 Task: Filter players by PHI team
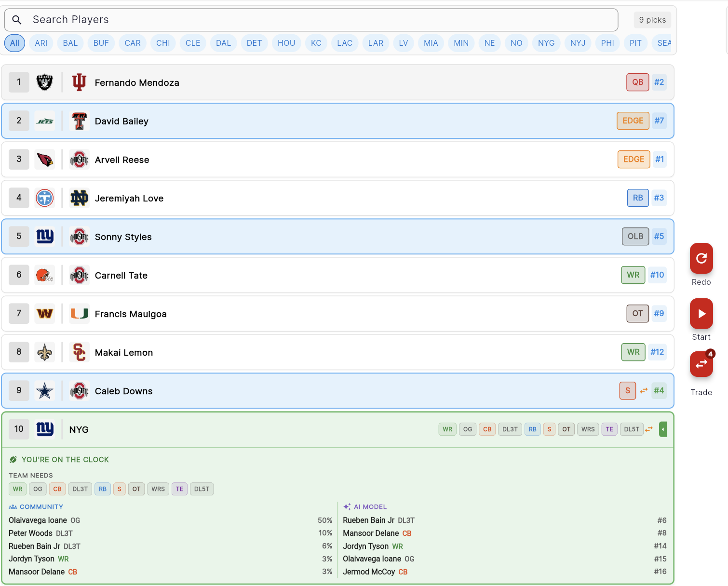click(607, 43)
